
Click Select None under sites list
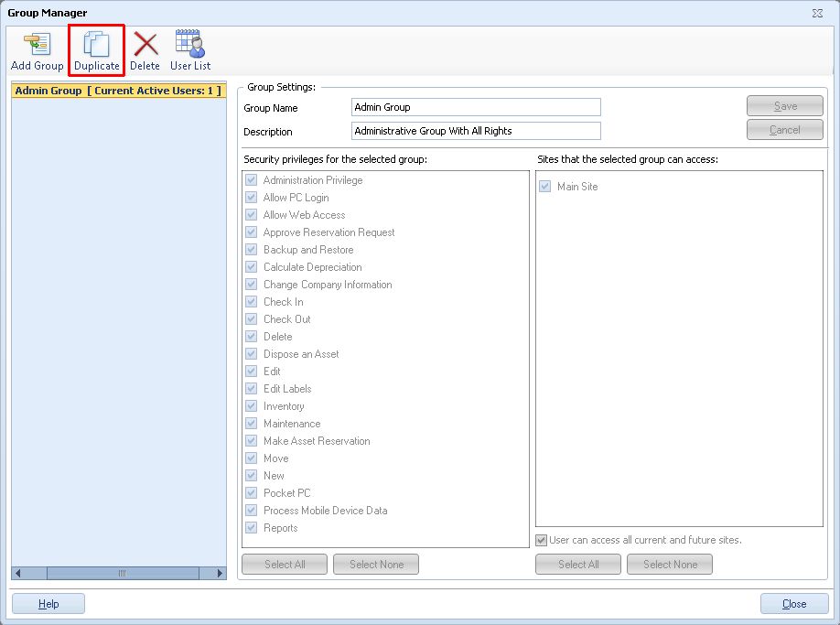670,565
